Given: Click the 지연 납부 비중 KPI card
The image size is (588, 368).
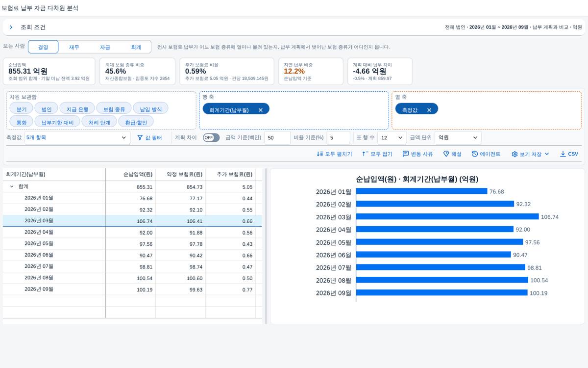Looking at the screenshot, I should coord(311,71).
